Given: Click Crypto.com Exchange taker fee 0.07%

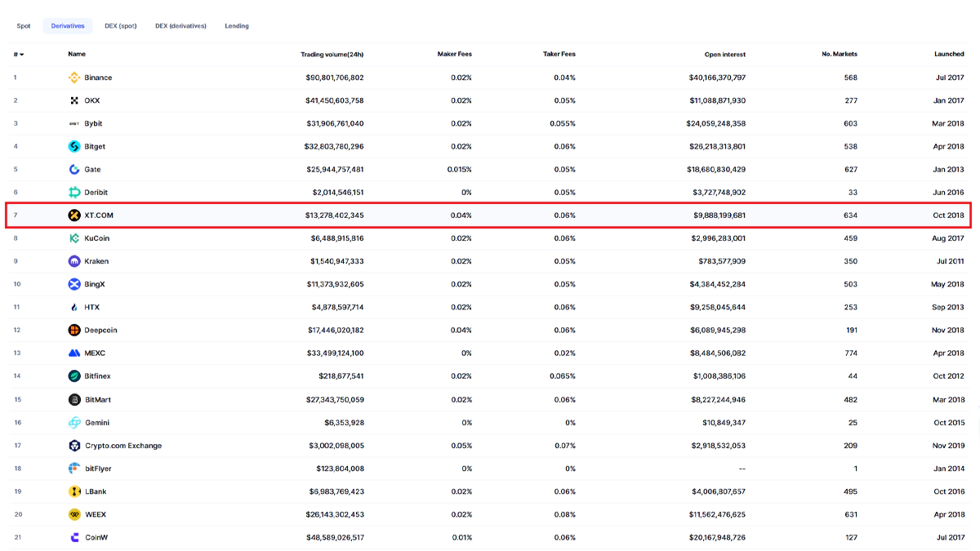Looking at the screenshot, I should 565,446.
